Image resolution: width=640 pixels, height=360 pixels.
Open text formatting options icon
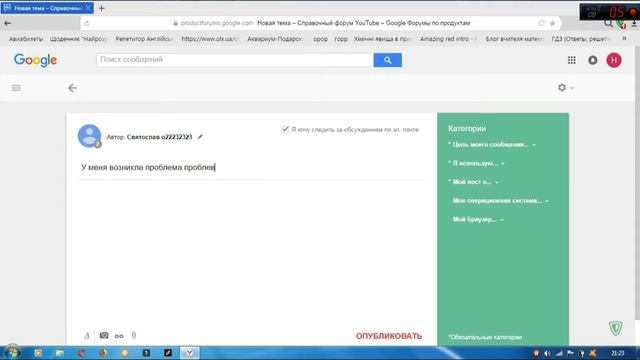click(87, 336)
